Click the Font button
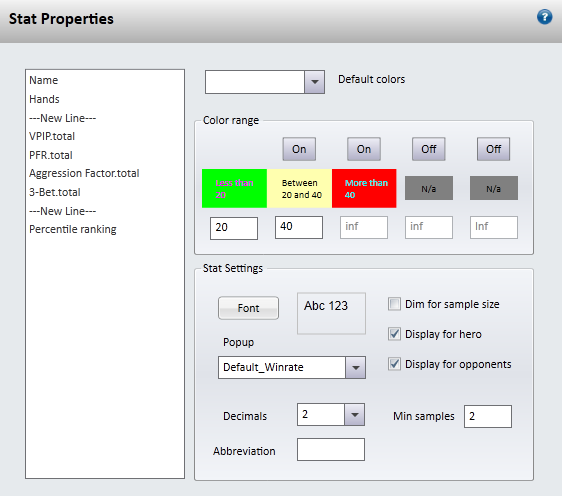The width and height of the screenshot is (562, 496). [248, 308]
